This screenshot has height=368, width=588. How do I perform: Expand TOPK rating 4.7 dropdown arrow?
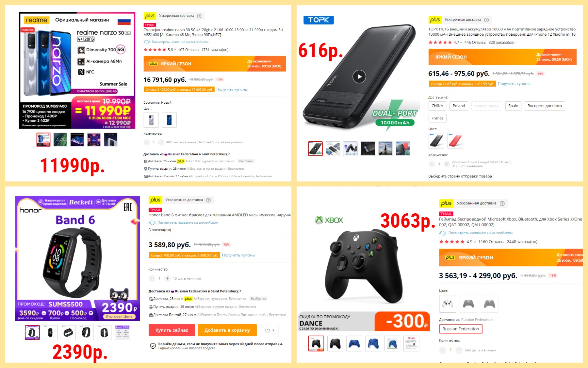(x=461, y=43)
